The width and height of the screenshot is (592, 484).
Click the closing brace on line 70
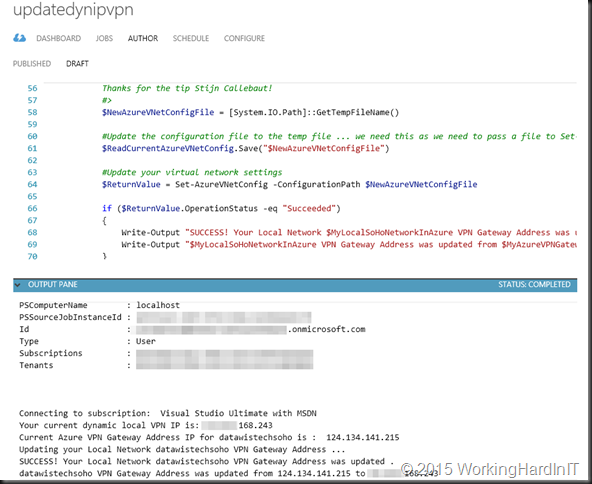pyautogui.click(x=105, y=256)
